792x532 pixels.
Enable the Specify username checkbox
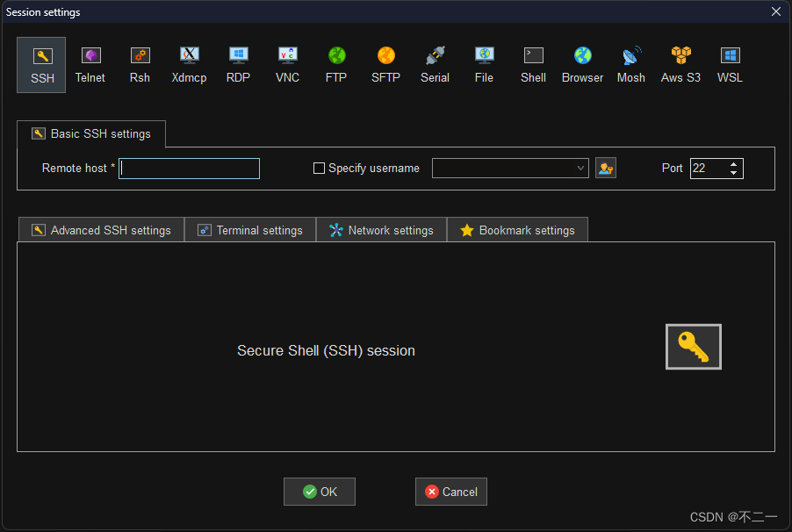coord(319,168)
